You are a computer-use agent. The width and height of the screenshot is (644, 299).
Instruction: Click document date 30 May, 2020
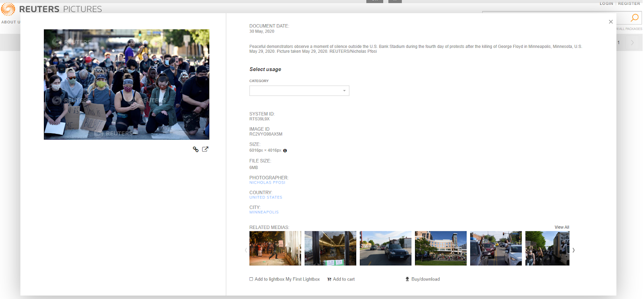262,31
